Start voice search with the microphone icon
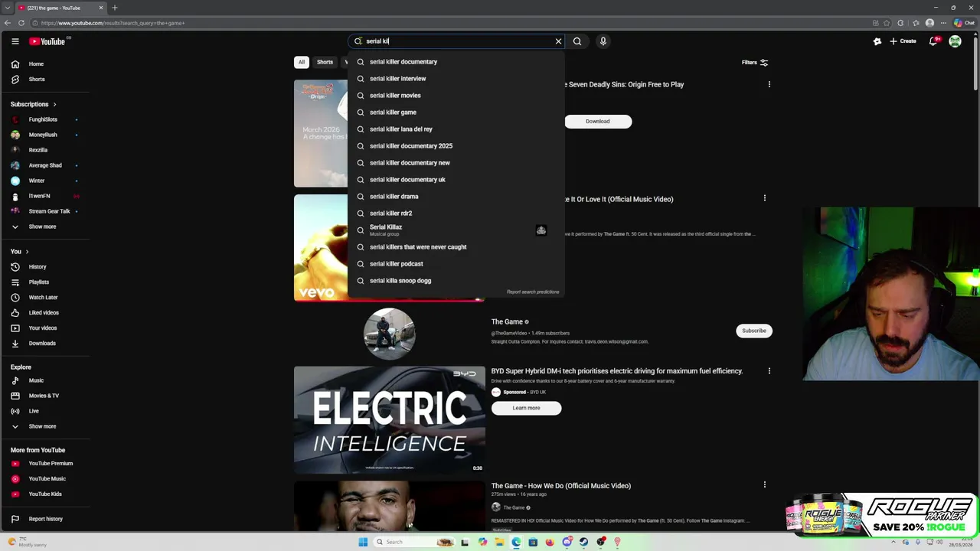This screenshot has width=980, height=551. (x=603, y=41)
